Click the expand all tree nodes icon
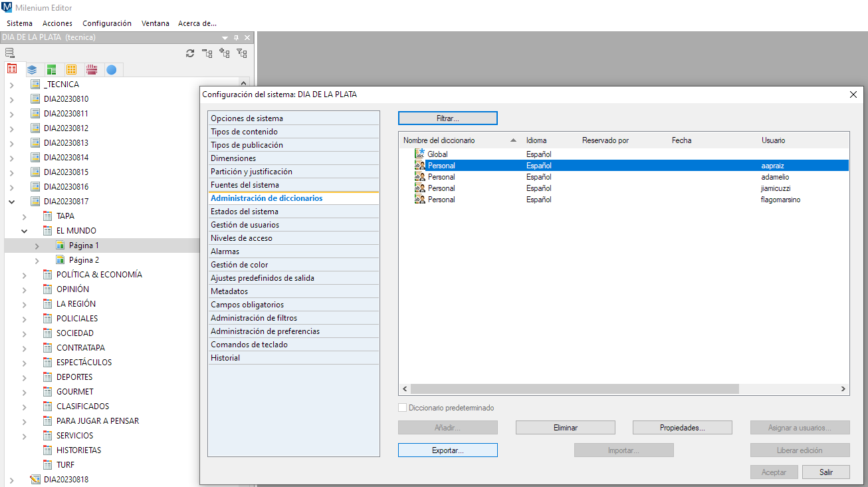Screen dimensions: 868x487 (x=225, y=53)
